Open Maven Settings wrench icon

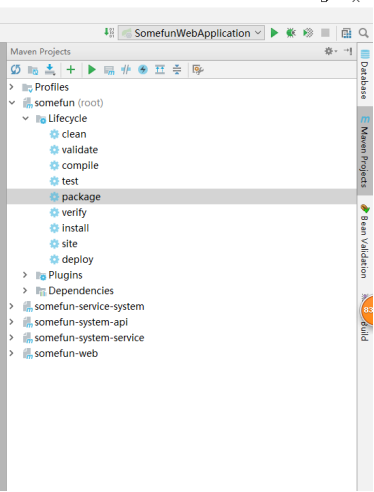coord(198,70)
